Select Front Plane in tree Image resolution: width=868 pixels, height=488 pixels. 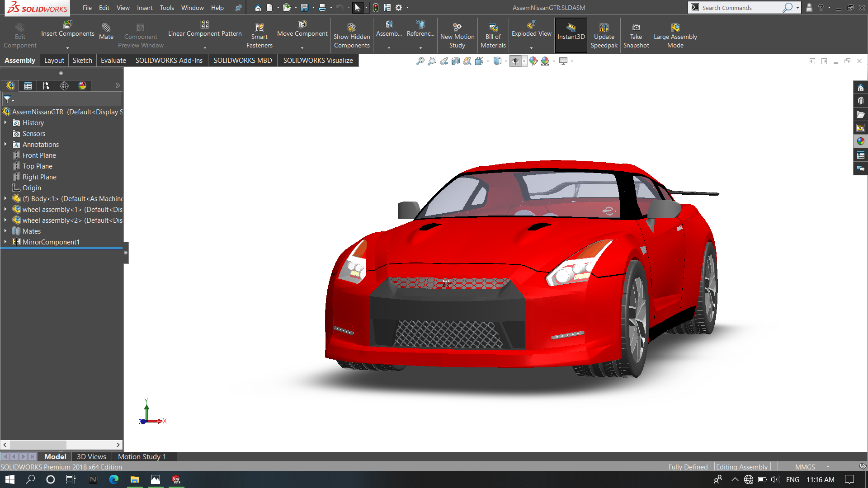click(x=39, y=155)
